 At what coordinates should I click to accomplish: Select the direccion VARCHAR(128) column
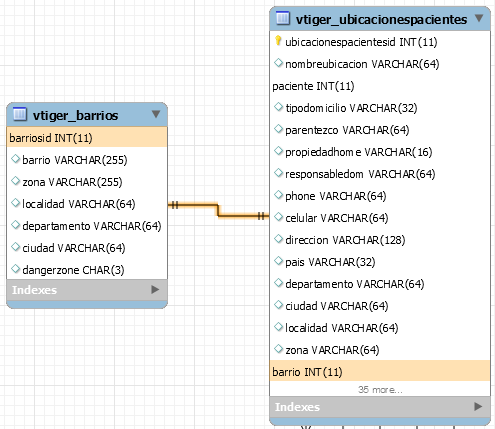(380, 240)
